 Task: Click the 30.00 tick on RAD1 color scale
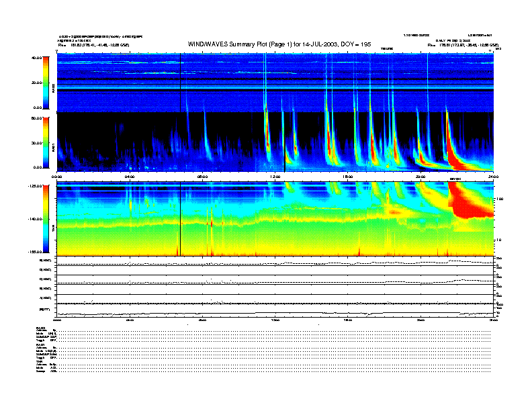[36, 143]
